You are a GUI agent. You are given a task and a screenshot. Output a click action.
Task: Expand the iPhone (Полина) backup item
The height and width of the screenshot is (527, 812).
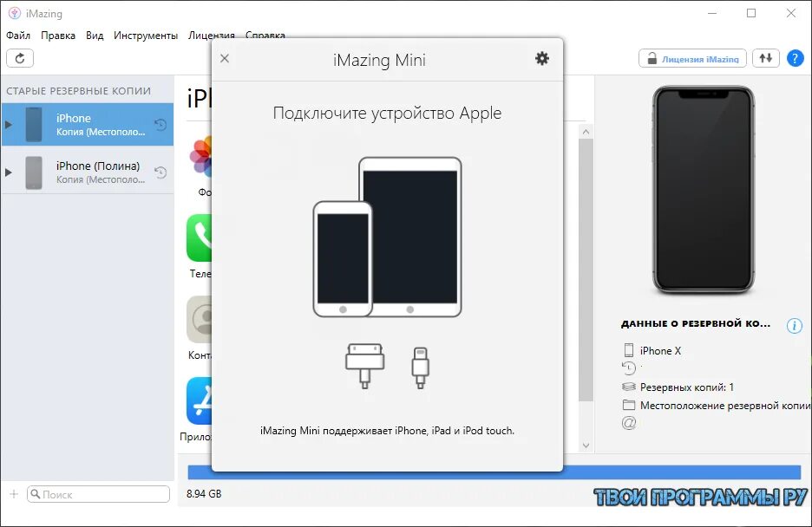[x=9, y=172]
